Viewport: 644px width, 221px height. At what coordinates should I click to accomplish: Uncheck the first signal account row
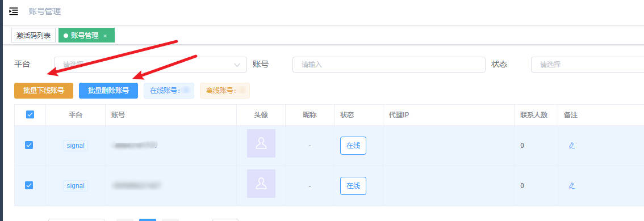point(29,145)
